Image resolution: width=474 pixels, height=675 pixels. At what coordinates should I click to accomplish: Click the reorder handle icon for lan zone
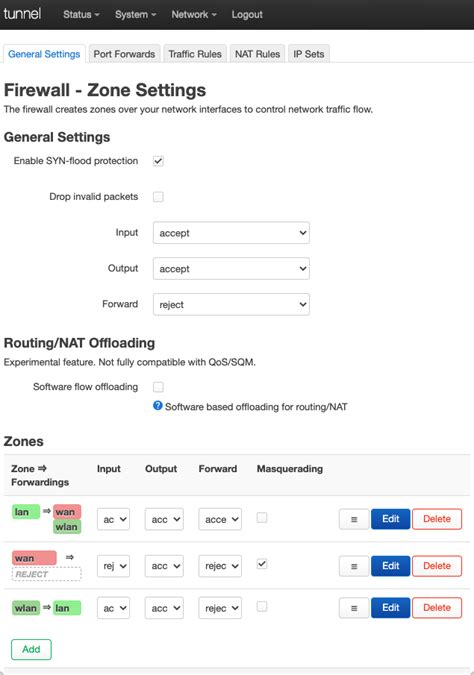tap(354, 519)
